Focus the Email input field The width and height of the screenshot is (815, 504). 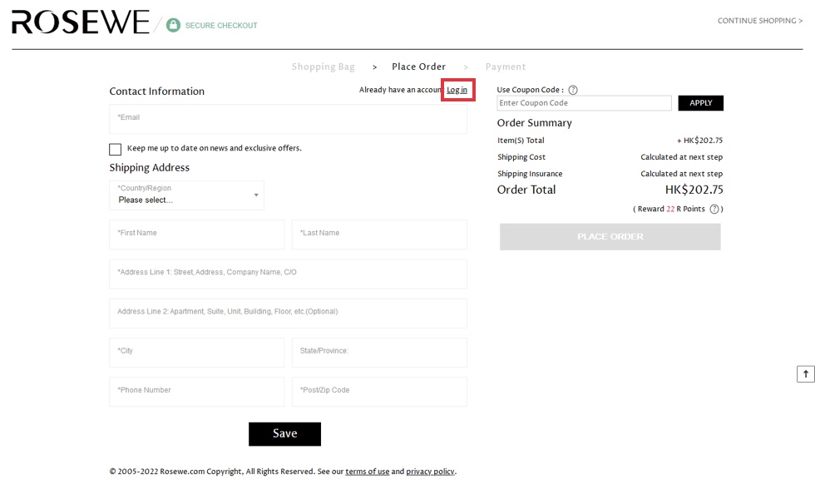click(x=288, y=118)
